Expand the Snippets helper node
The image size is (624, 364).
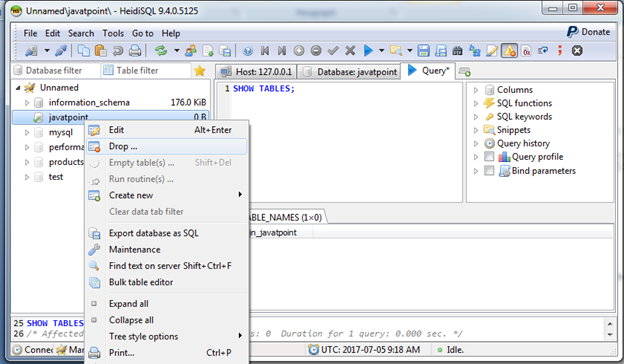click(476, 130)
